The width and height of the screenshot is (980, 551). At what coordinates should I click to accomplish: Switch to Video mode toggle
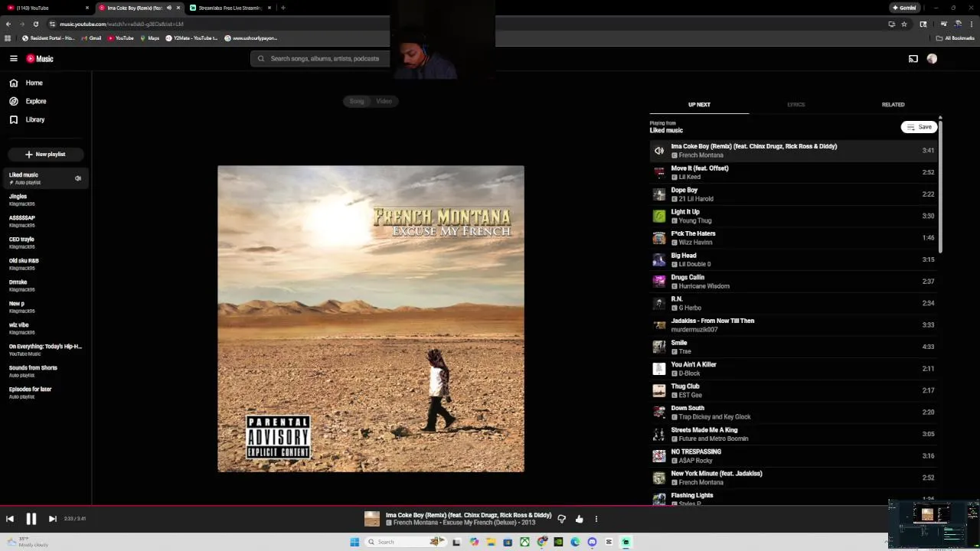pos(384,101)
